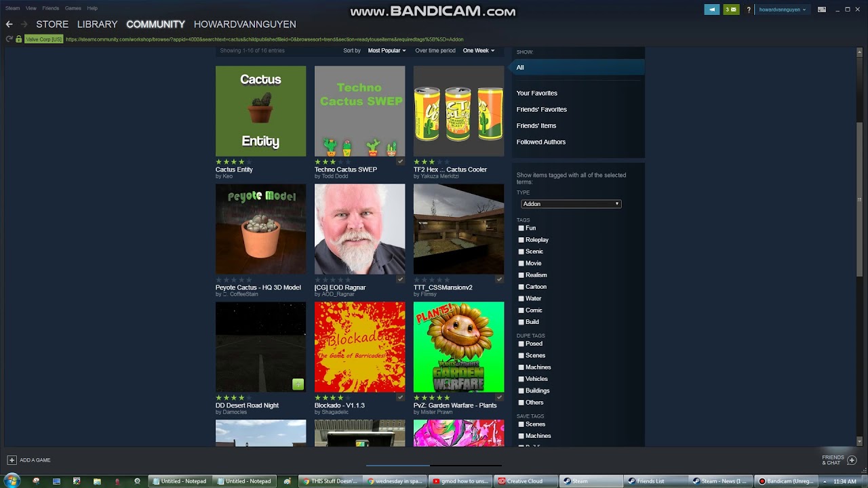Go back with the left arrow
Viewport: 868px width, 488px height.
pyautogui.click(x=9, y=24)
